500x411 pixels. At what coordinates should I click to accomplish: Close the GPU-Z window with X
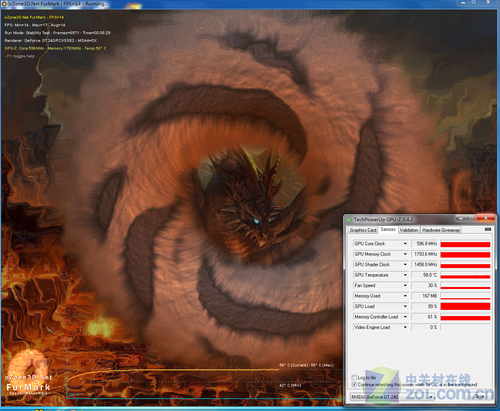486,218
